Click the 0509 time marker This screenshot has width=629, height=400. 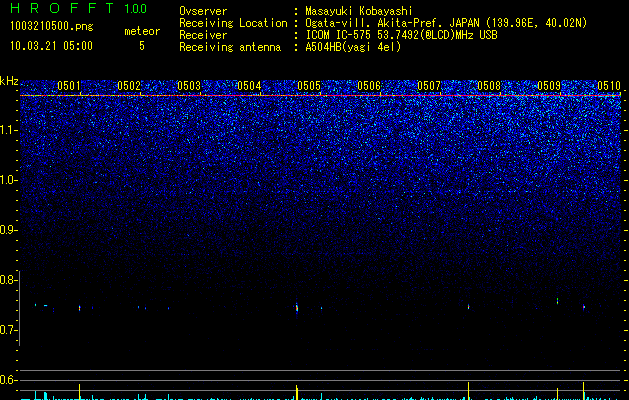coord(549,86)
